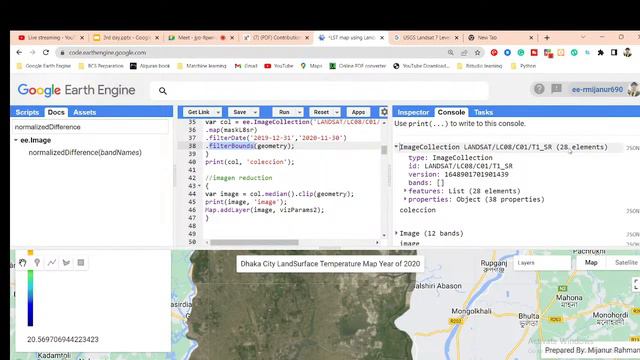Open browser zoom magnifier in address bar

pyautogui.click(x=451, y=52)
